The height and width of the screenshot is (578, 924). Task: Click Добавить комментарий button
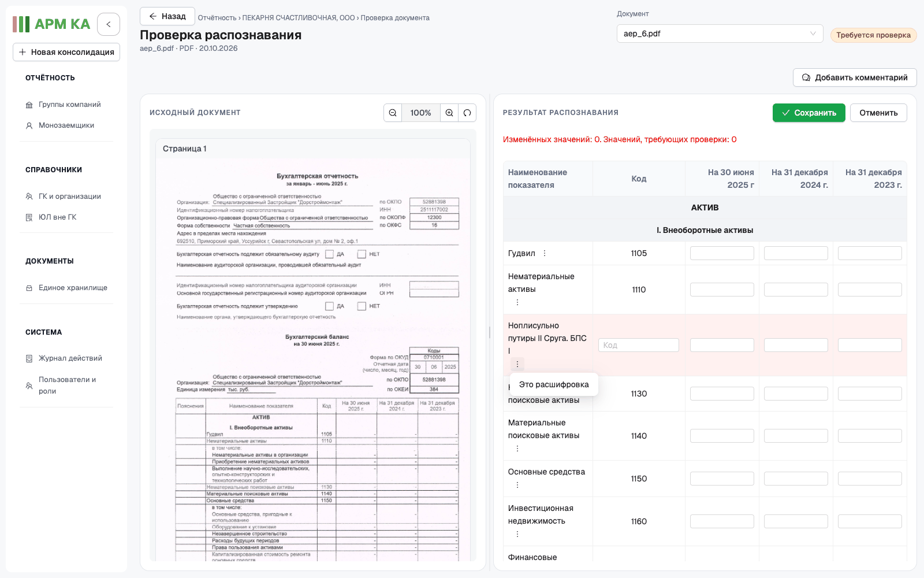[x=855, y=77]
